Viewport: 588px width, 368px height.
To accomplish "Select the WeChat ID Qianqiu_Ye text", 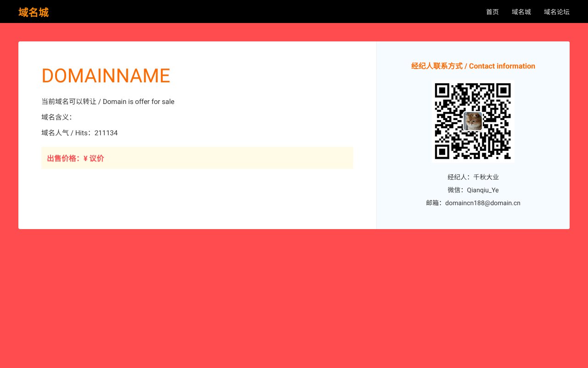I will click(482, 190).
